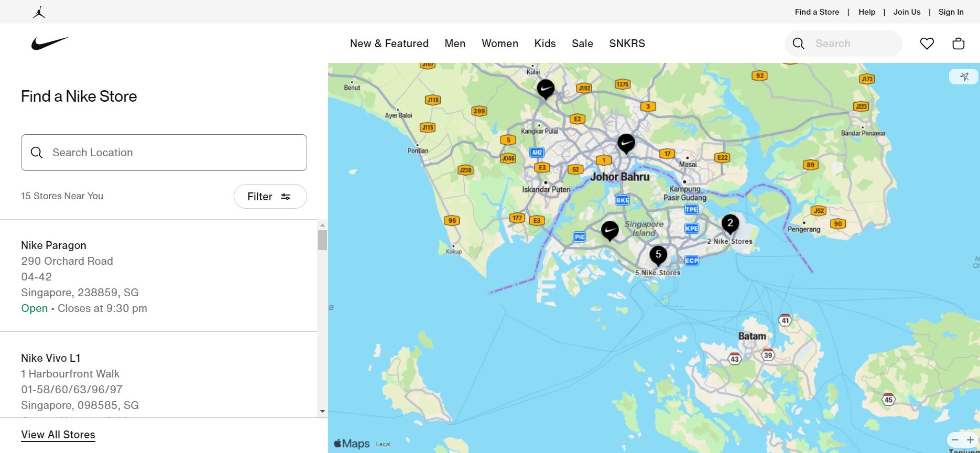Select the Nike Paragon store entry
This screenshot has height=453, width=980.
point(158,276)
